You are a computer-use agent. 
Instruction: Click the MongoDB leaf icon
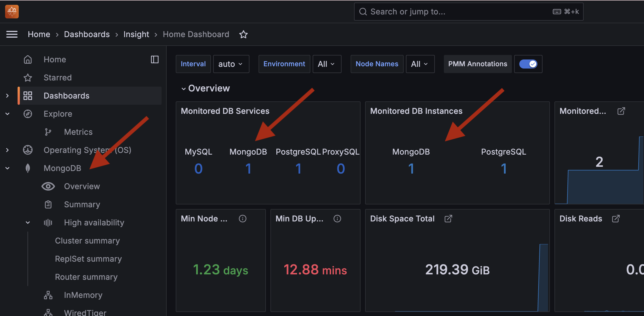(x=28, y=168)
